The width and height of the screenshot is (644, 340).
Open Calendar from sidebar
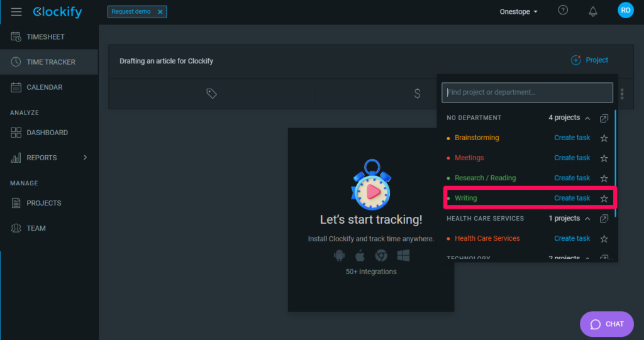click(49, 87)
